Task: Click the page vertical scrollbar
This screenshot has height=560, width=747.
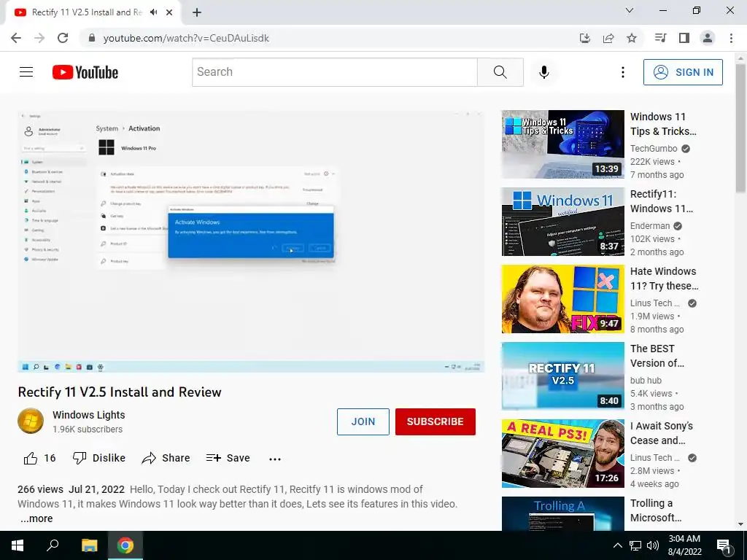Action: click(740, 128)
